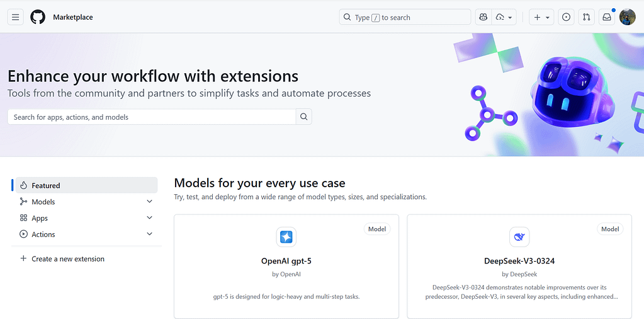The width and height of the screenshot is (644, 319).
Task: Select the Featured sidebar item
Action: [85, 185]
